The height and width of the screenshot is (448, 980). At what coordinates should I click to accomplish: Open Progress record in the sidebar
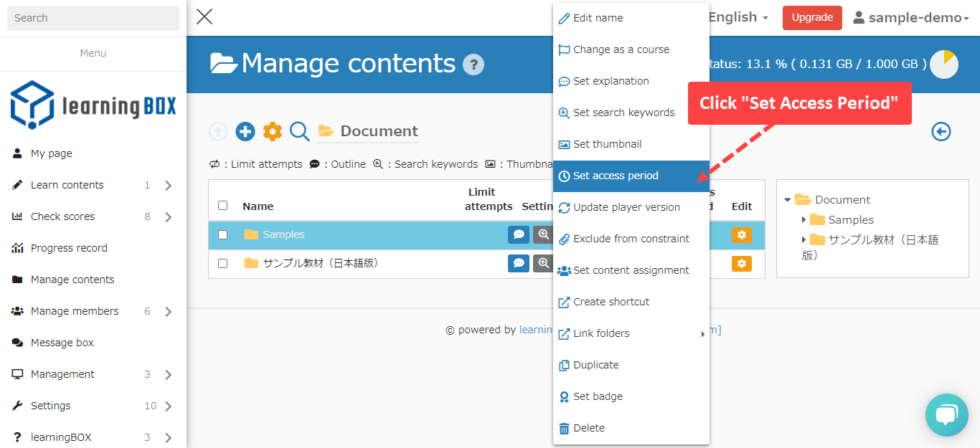tap(69, 248)
